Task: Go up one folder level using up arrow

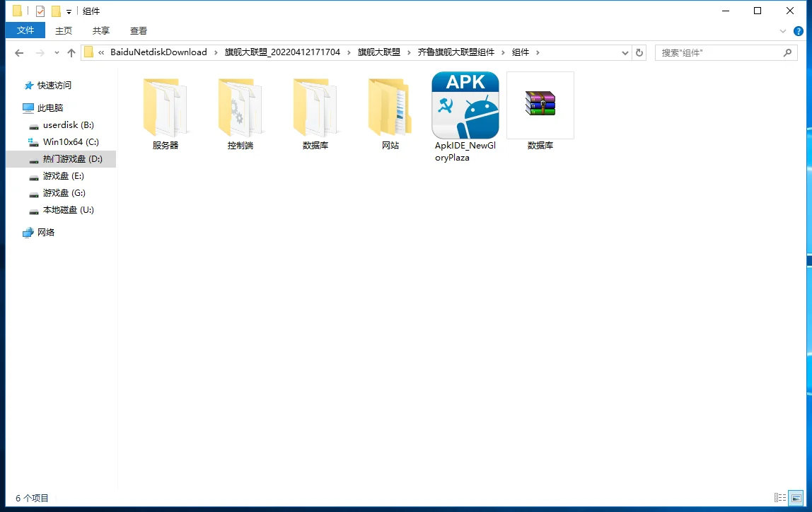Action: [x=71, y=52]
